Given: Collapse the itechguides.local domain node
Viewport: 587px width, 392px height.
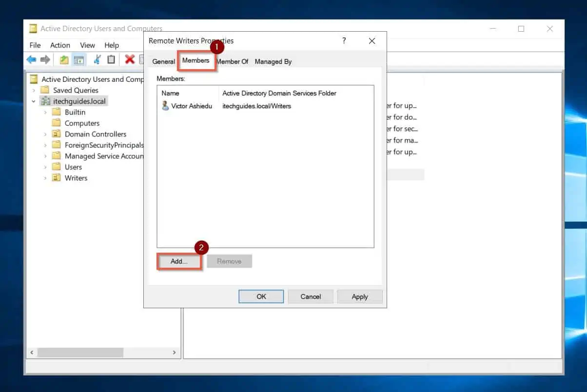Looking at the screenshot, I should 34,101.
